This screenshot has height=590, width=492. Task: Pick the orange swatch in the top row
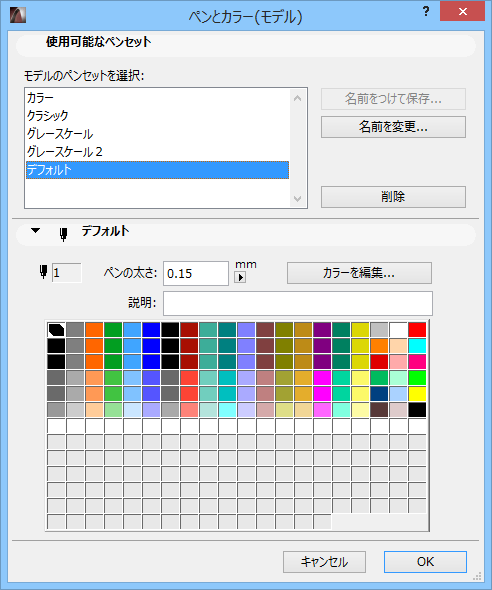(94, 330)
